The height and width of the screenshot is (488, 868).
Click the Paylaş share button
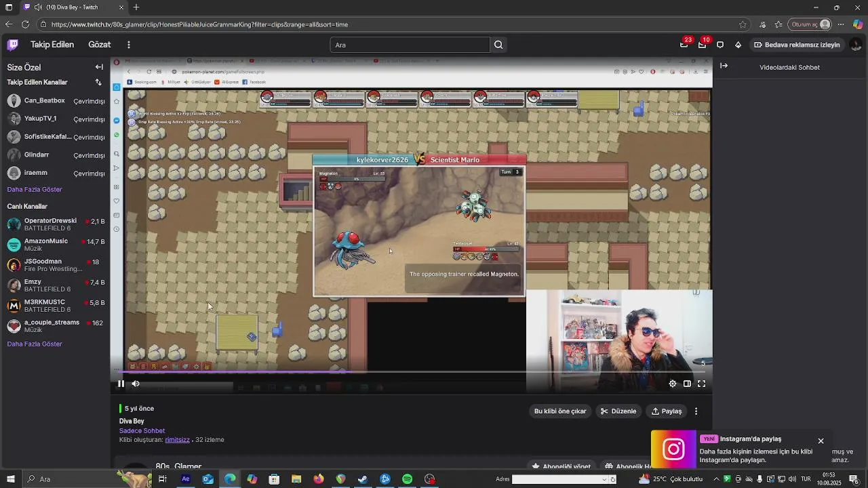(667, 411)
